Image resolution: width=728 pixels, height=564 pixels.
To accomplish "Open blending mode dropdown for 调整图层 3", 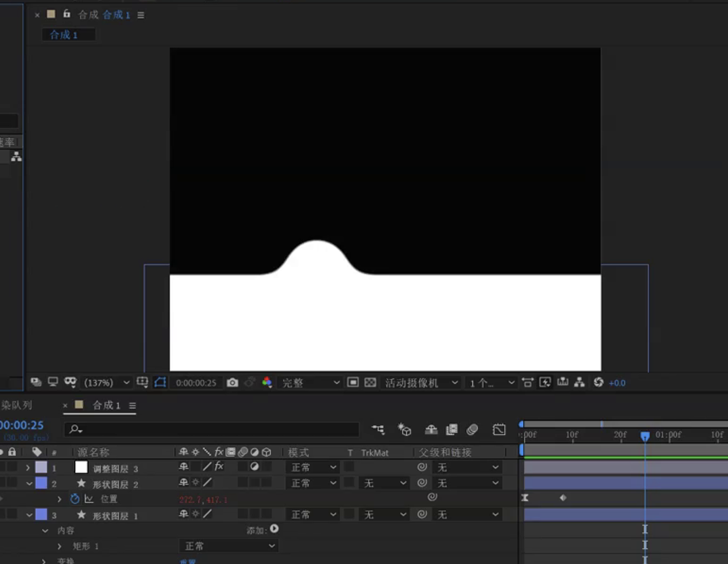I will point(313,467).
